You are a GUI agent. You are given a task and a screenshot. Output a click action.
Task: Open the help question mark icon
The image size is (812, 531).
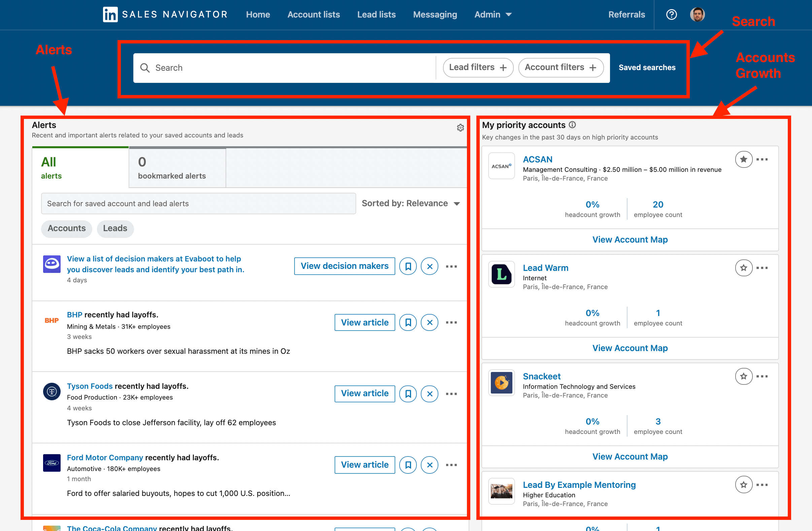671,14
